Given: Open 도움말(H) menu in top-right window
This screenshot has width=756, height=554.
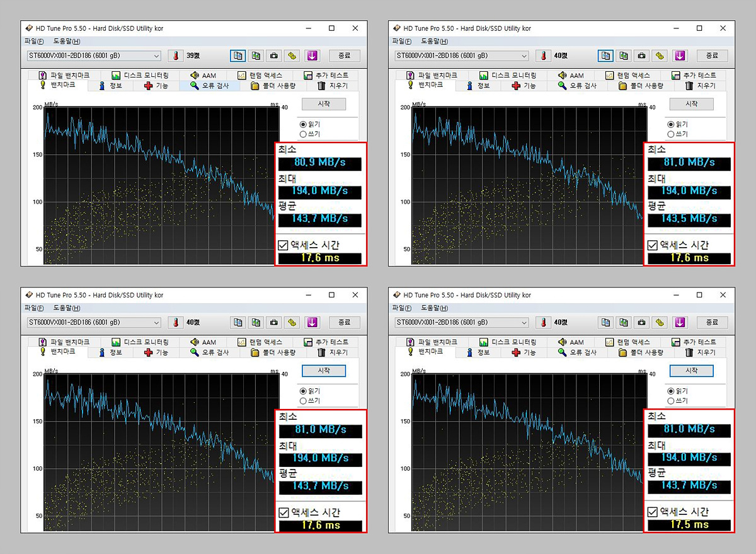Looking at the screenshot, I should pos(434,42).
